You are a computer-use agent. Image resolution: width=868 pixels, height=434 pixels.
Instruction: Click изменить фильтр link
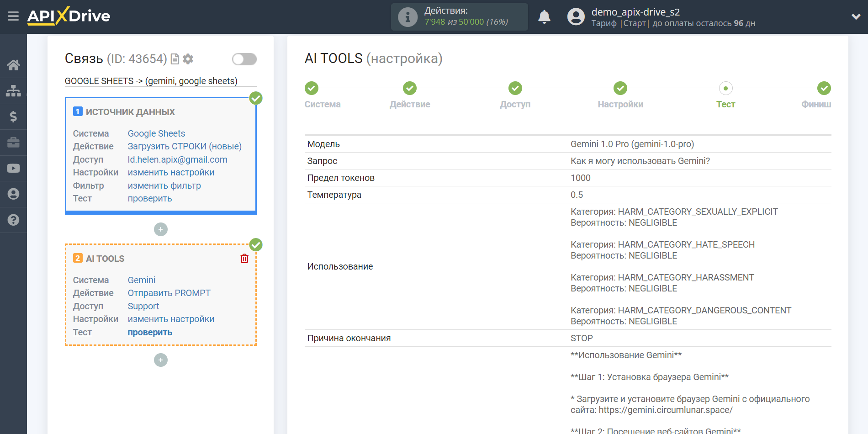(x=164, y=185)
